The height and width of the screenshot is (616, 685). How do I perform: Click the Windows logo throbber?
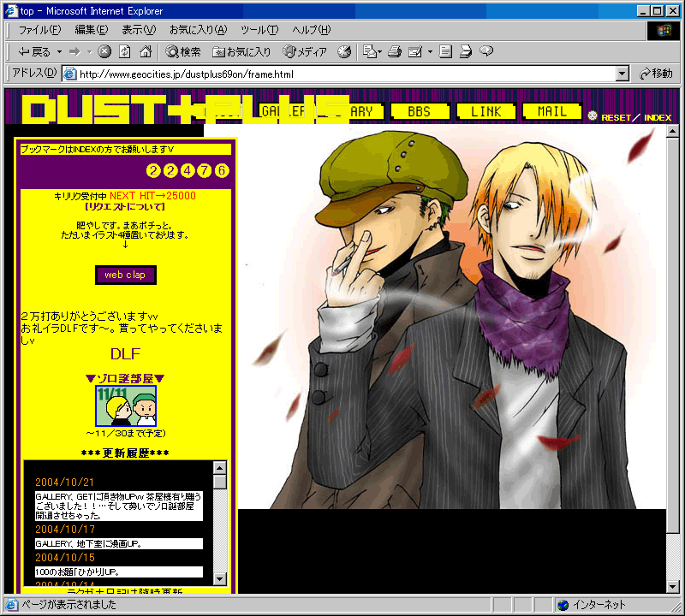click(663, 30)
